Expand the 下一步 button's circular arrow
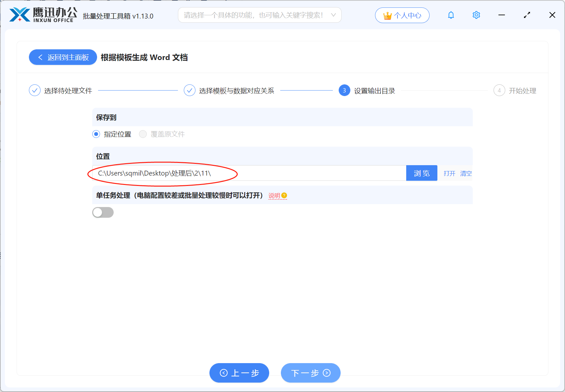 pyautogui.click(x=327, y=373)
